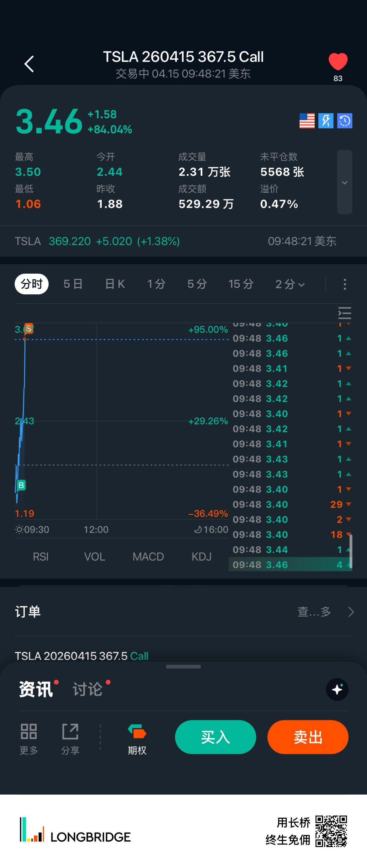This screenshot has height=868, width=367.
Task: Expand the quote details chevron panel
Action: pos(344,182)
